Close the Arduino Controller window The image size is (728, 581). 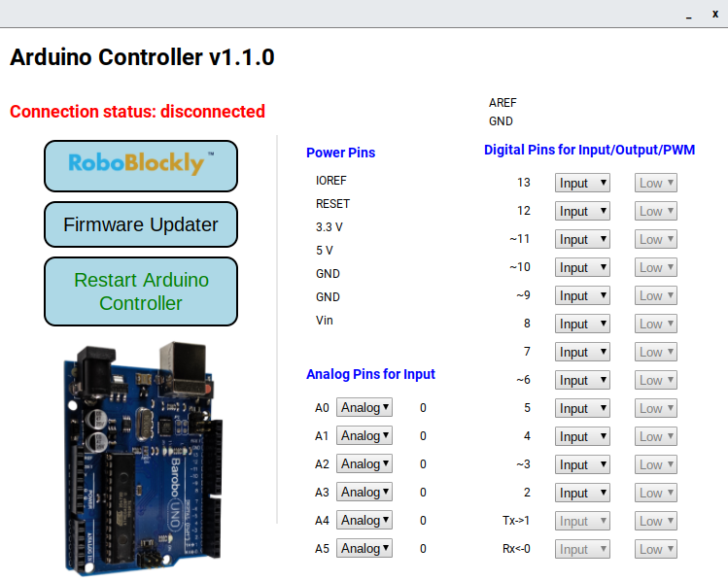point(714,15)
